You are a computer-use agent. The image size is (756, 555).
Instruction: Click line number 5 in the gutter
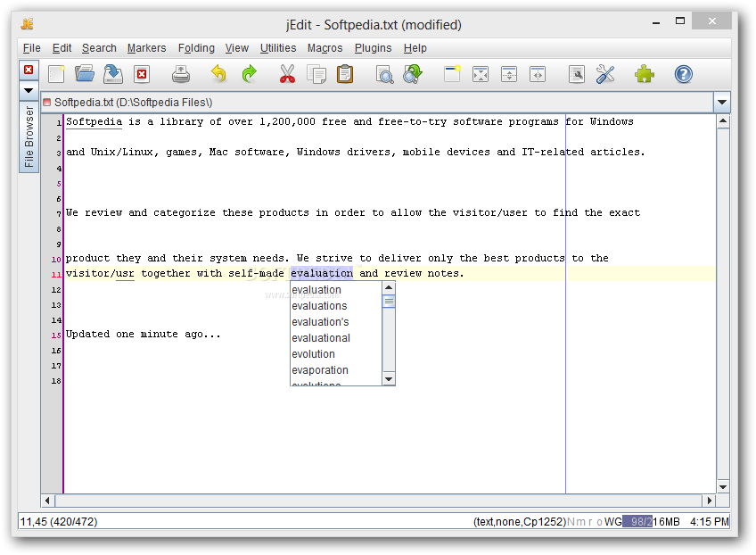point(59,184)
